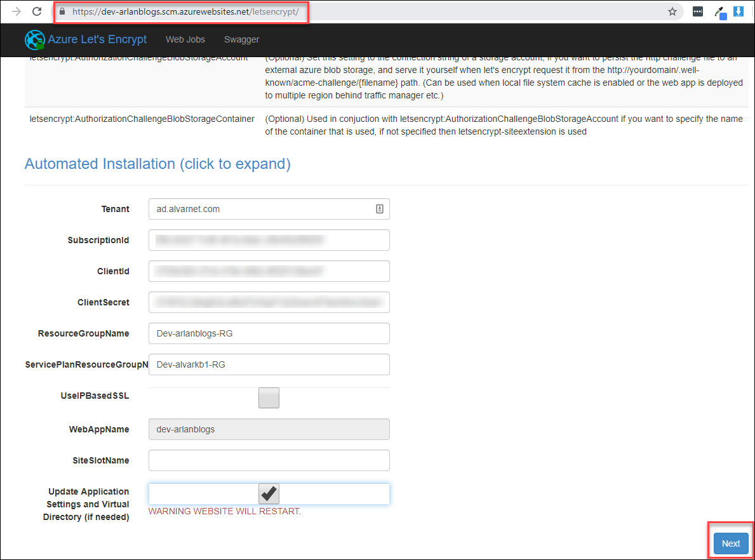Image resolution: width=755 pixels, height=560 pixels.
Task: Click the empty SiteSlotName field
Action: [x=269, y=460]
